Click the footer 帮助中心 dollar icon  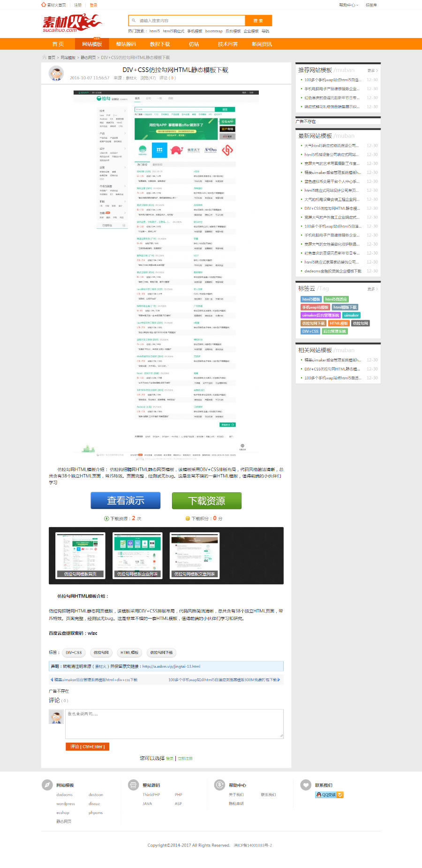[220, 785]
